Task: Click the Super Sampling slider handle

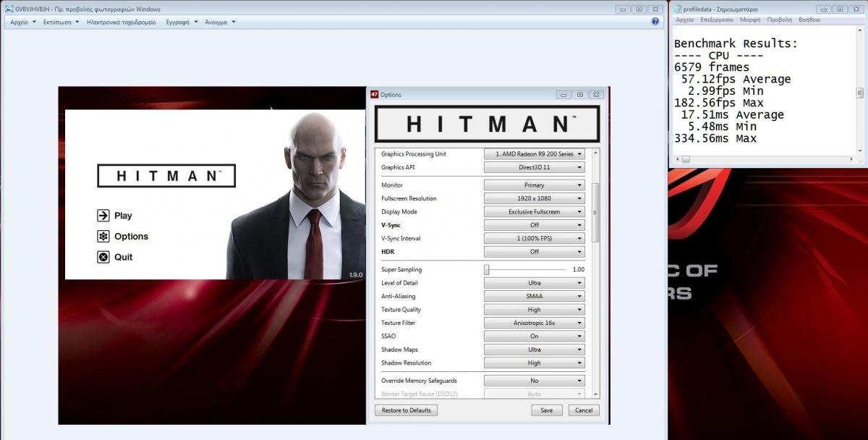Action: pos(487,270)
